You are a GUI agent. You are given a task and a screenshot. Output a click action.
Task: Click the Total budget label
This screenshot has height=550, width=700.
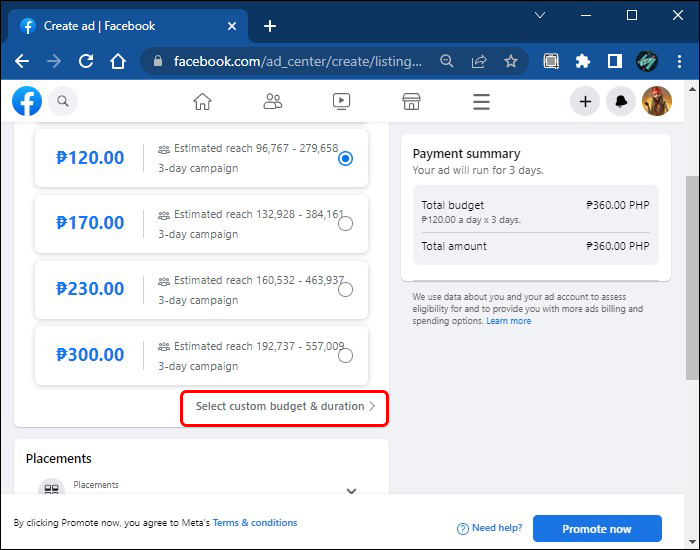click(x=453, y=205)
